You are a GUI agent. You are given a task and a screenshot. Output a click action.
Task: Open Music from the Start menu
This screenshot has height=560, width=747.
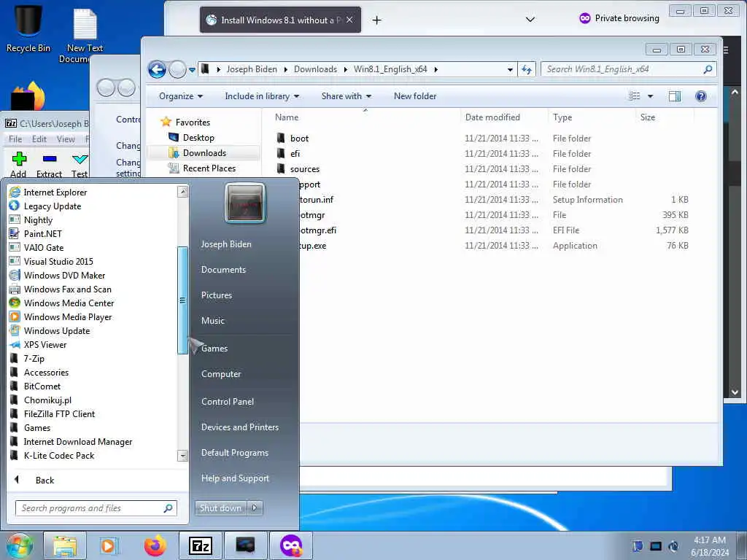click(212, 321)
